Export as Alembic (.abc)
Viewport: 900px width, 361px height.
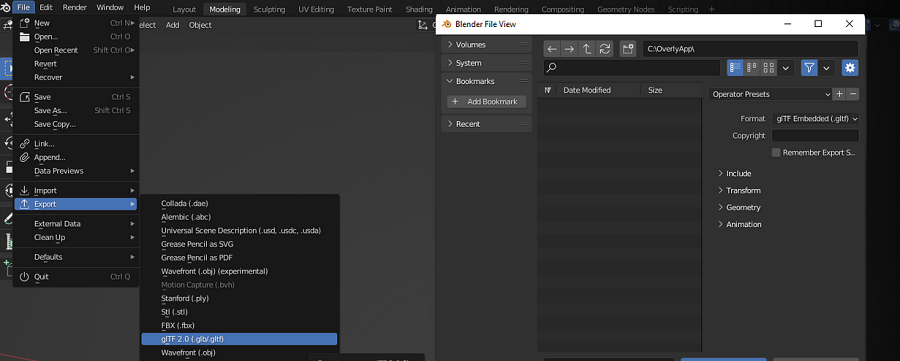coord(239,217)
